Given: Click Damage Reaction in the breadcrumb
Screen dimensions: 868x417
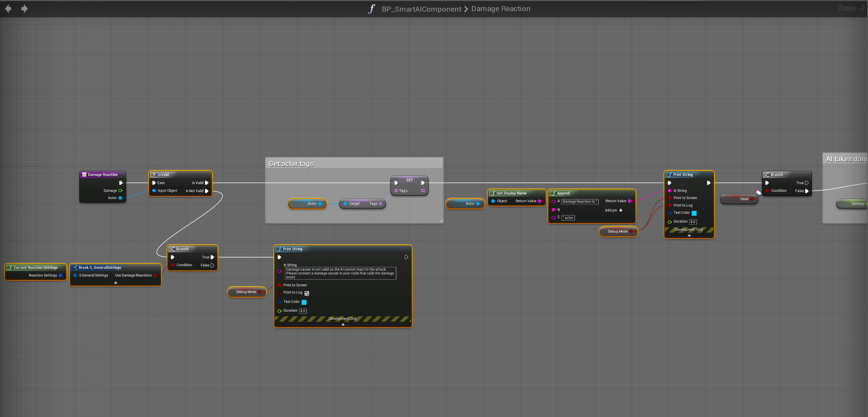Looking at the screenshot, I should point(500,9).
